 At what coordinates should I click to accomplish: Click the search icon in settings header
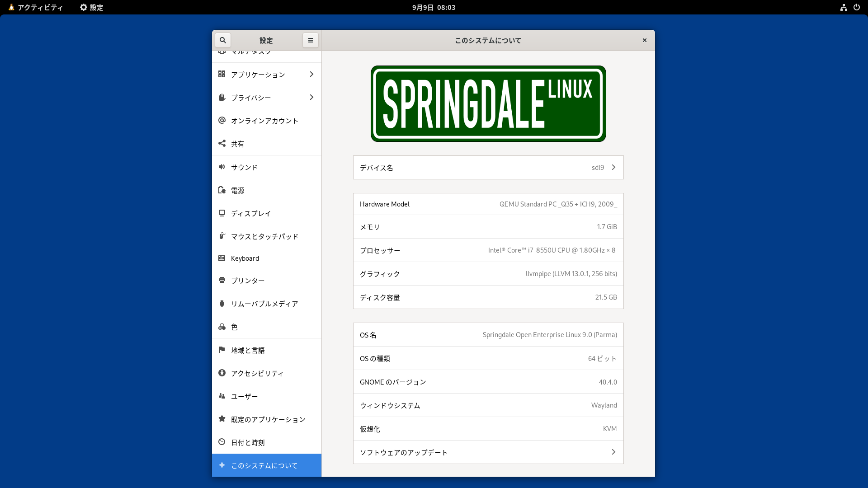pos(223,40)
